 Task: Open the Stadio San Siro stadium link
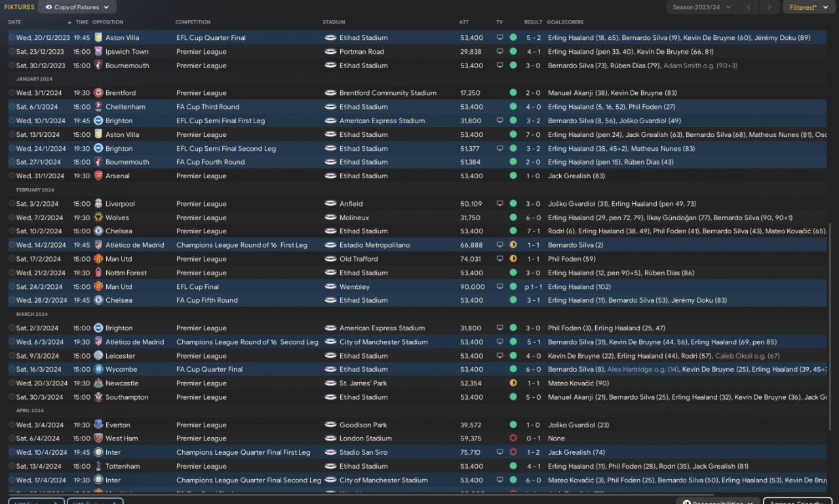coord(363,453)
